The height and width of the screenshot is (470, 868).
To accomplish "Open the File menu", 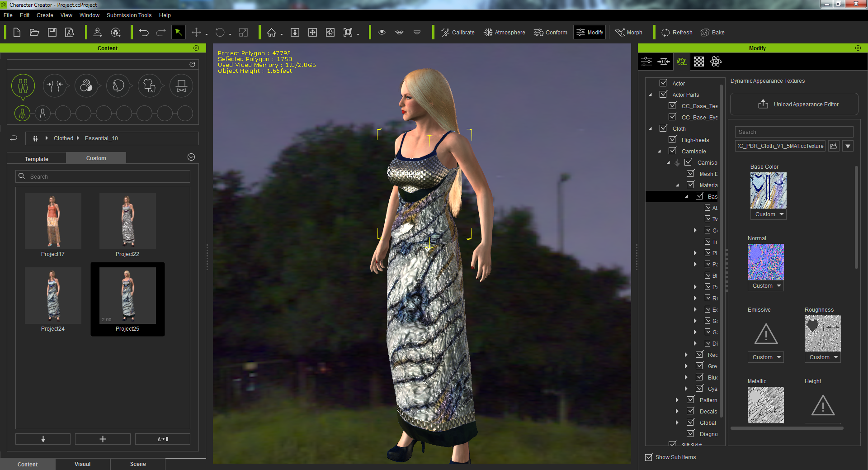I will pos(8,15).
